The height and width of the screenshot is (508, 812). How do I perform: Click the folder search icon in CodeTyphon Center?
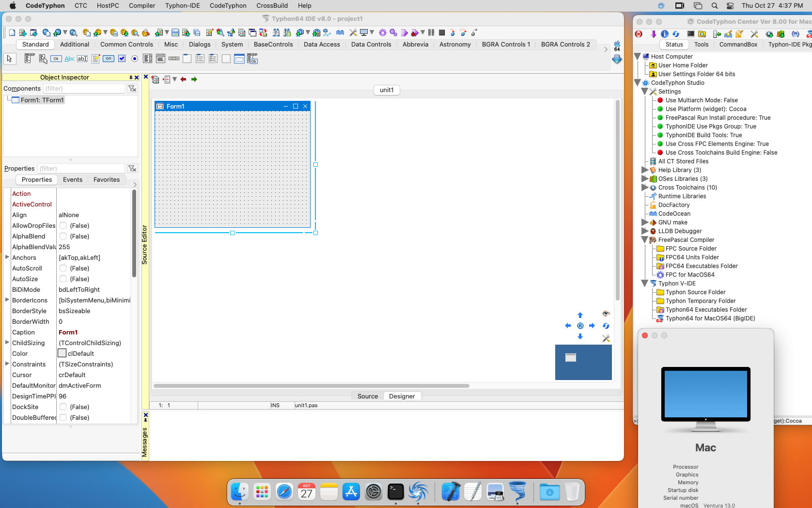[x=702, y=33]
